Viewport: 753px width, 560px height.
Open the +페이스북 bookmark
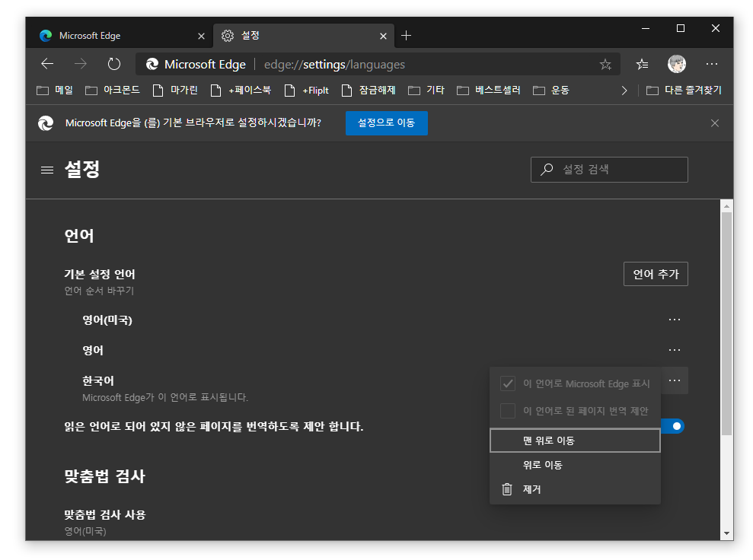coord(241,91)
